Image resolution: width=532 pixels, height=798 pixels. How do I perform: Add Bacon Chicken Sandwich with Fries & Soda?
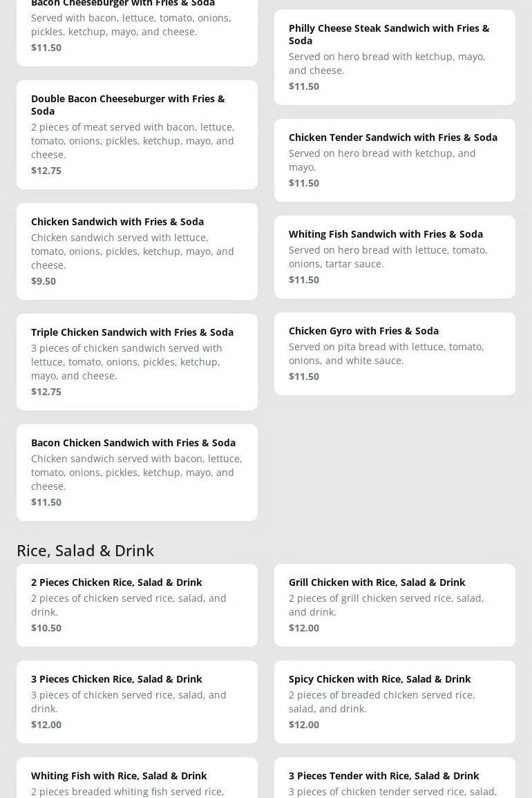coord(137,473)
